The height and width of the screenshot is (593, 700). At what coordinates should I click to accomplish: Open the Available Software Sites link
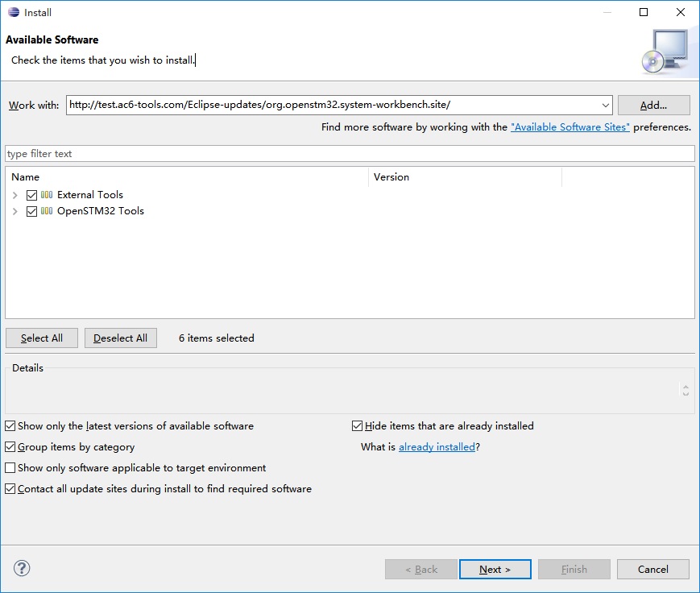[570, 127]
